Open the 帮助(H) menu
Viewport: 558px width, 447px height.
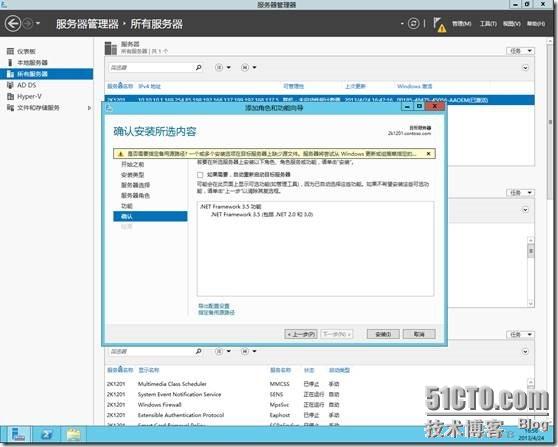click(x=536, y=24)
